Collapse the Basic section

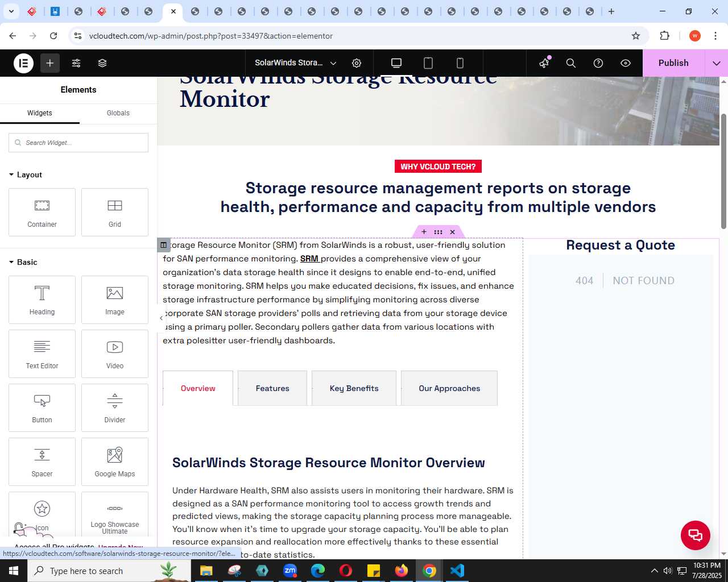click(x=23, y=262)
